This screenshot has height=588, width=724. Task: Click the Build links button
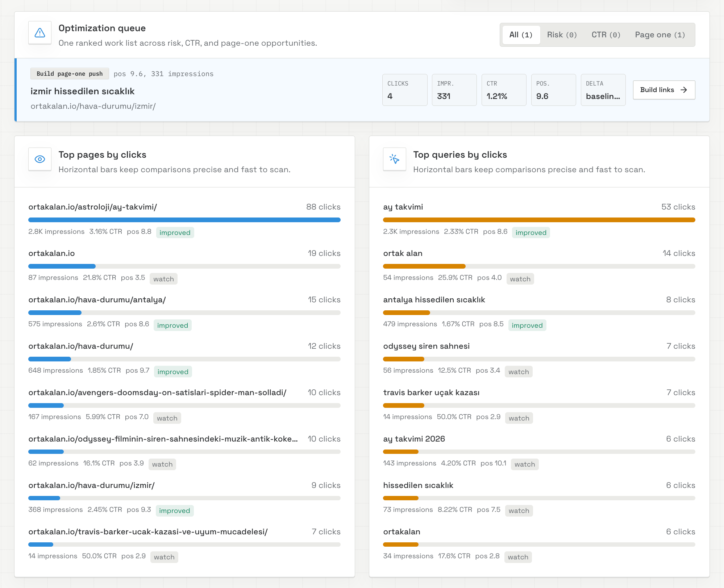pos(664,90)
